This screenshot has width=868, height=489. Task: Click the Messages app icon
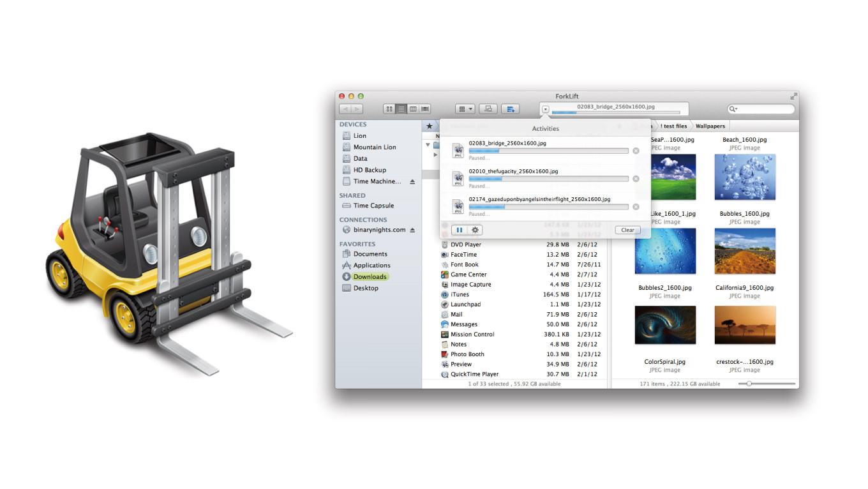pos(445,324)
